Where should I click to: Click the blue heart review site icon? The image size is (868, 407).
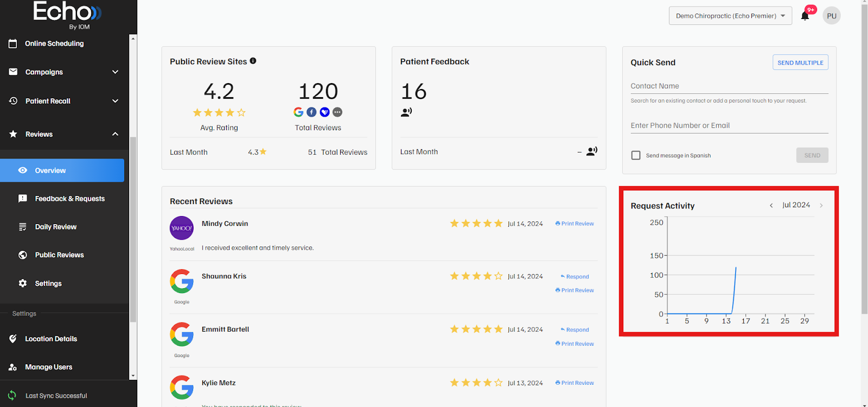(x=324, y=112)
